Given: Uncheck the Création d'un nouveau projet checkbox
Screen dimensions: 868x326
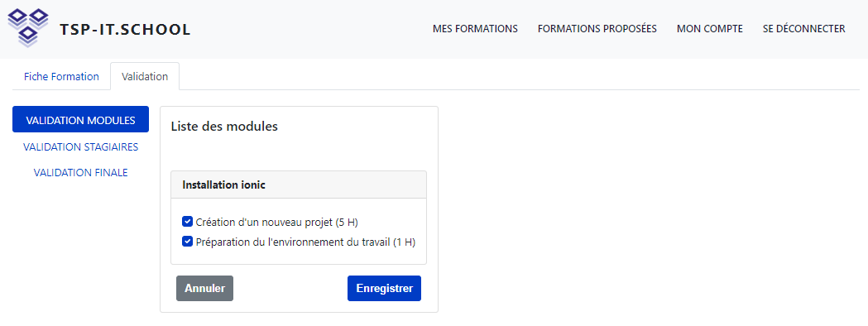Looking at the screenshot, I should click(187, 222).
